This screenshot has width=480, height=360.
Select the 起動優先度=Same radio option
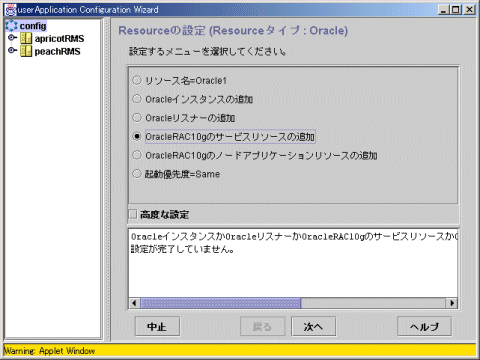point(137,174)
